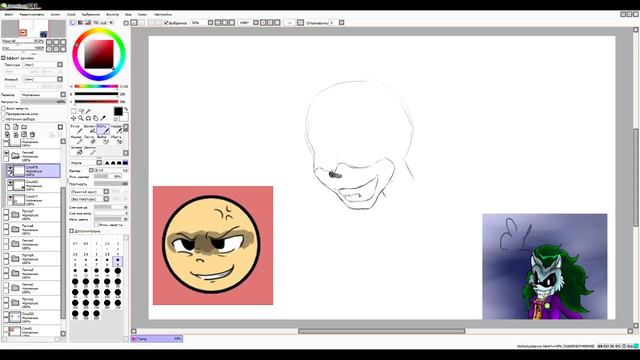Image resolution: width=640 pixels, height=360 pixels.
Task: Create a new layer folder
Action: point(24,127)
